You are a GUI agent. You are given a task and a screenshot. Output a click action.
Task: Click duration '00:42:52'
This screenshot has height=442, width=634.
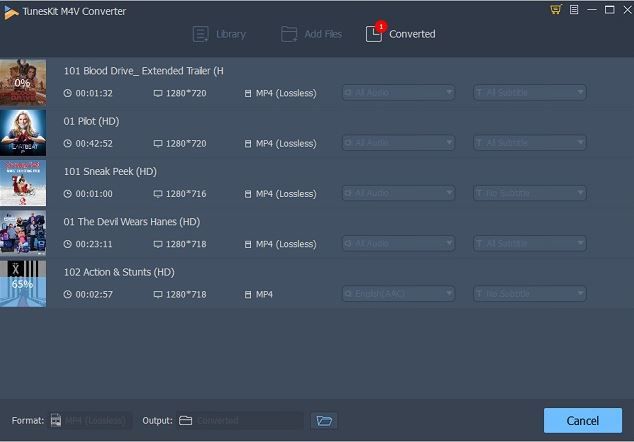click(94, 144)
